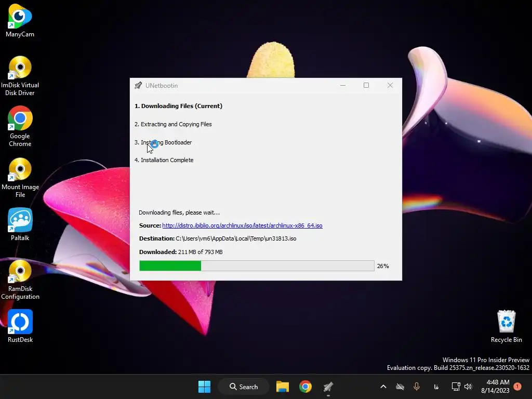
Task: Switch the input language indicator
Action: point(436,387)
